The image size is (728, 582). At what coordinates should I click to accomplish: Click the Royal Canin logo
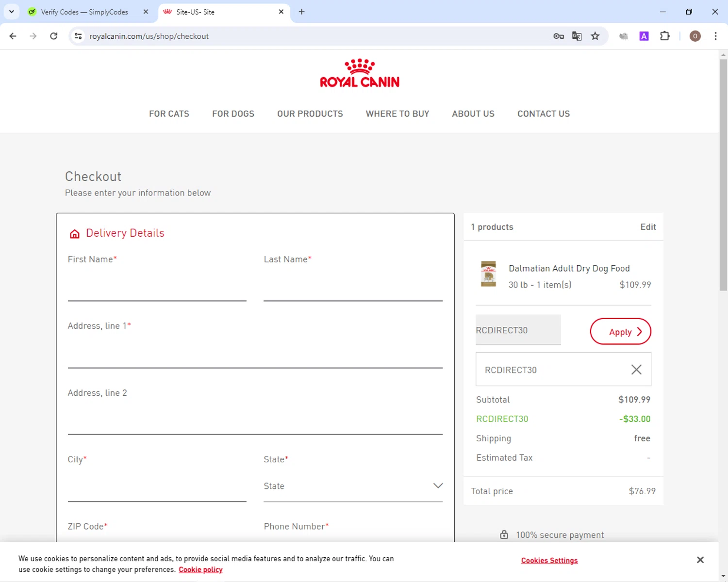[360, 73]
